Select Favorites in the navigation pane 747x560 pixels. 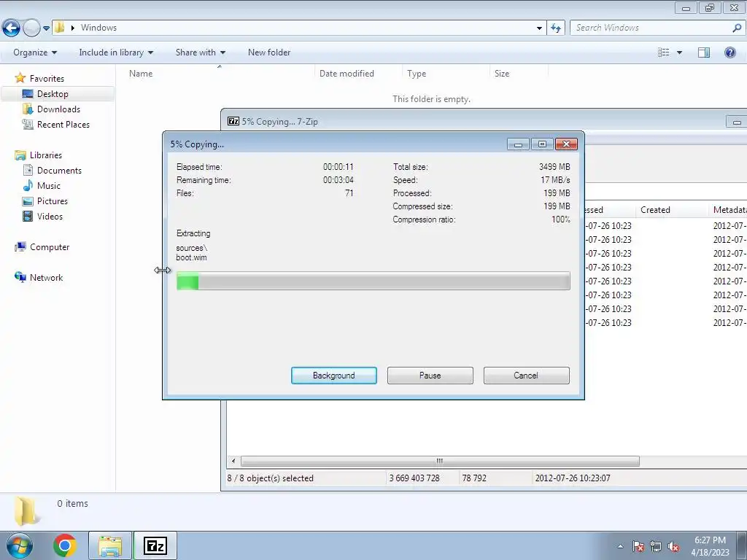(x=47, y=79)
